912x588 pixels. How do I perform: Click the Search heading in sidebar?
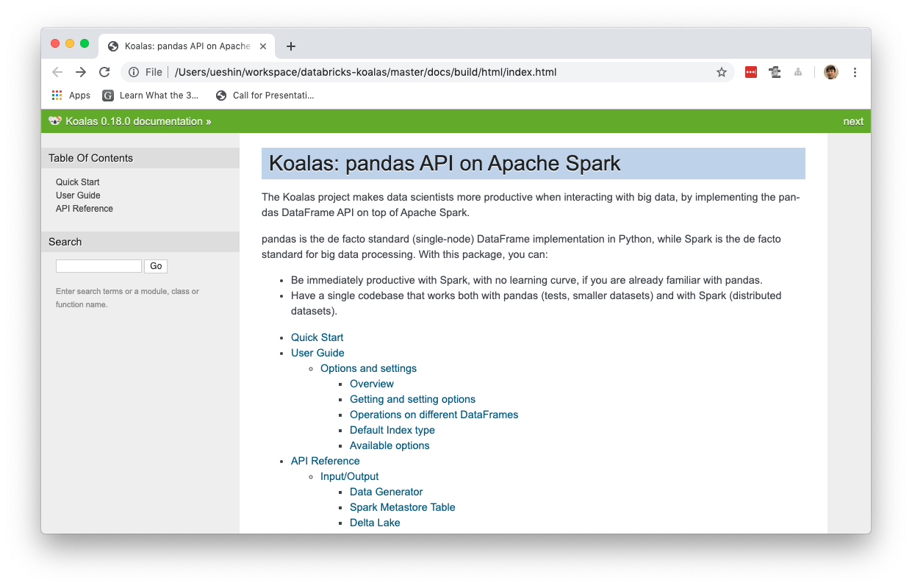(65, 242)
